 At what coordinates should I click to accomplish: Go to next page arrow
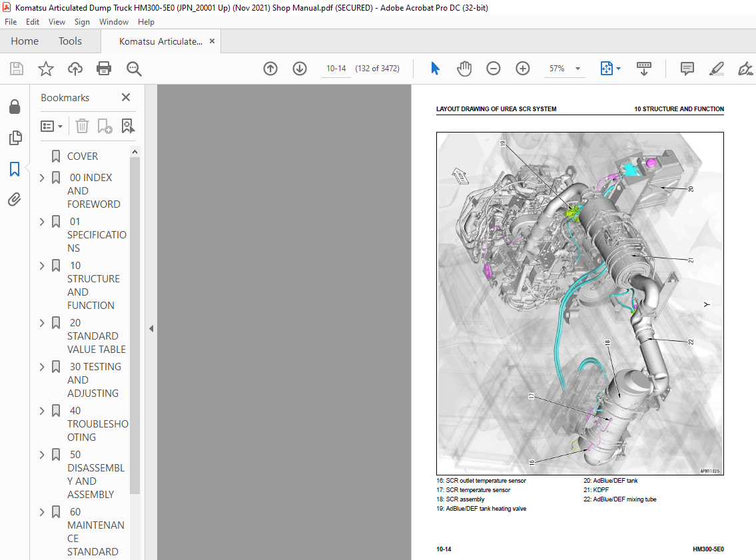(x=300, y=69)
